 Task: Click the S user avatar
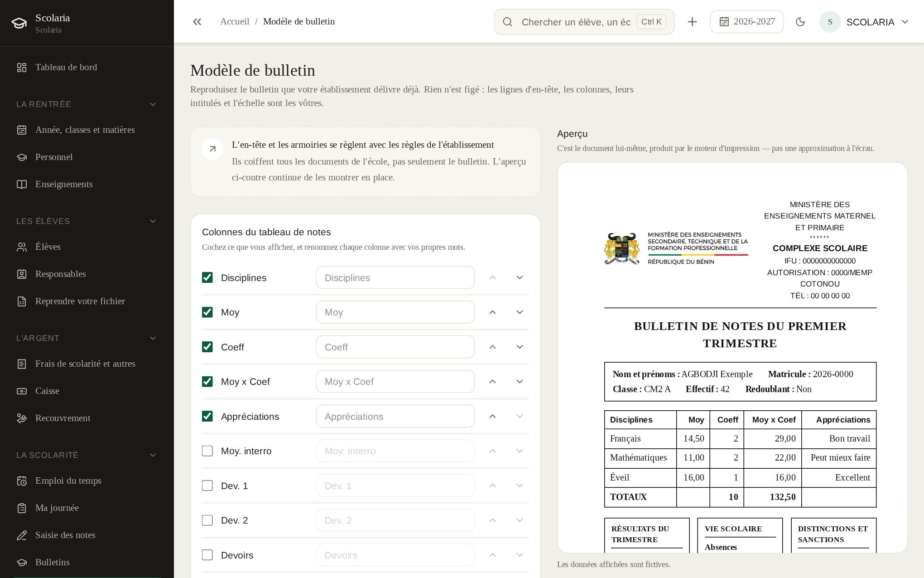[830, 22]
